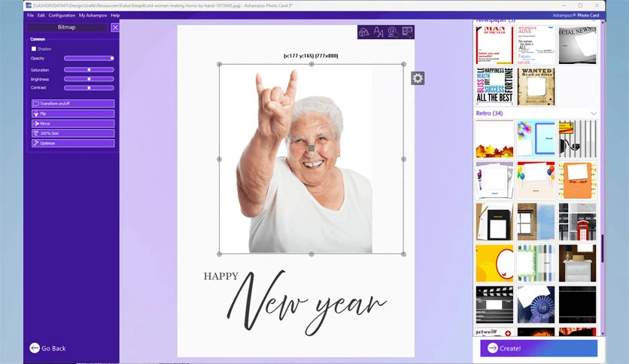Select the yellow road sign template
This screenshot has height=364, width=629.
click(578, 138)
